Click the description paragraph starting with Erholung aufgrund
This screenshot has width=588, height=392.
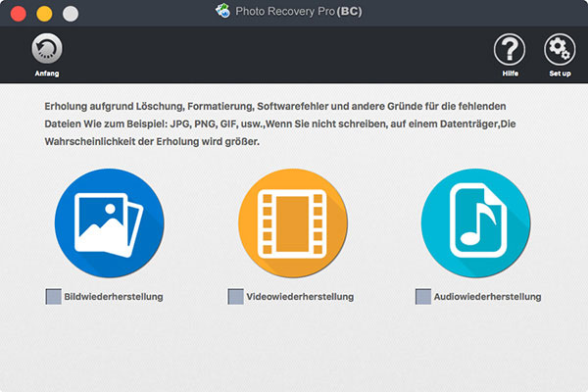click(x=280, y=123)
